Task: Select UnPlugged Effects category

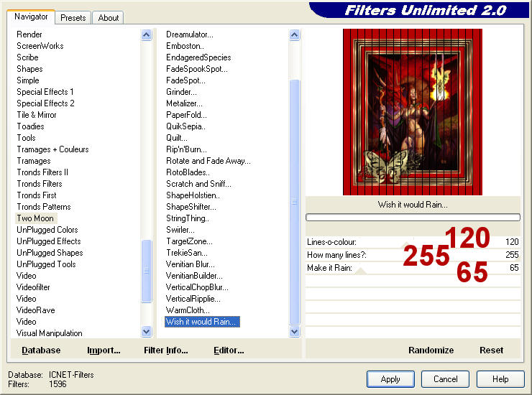Action: point(48,241)
